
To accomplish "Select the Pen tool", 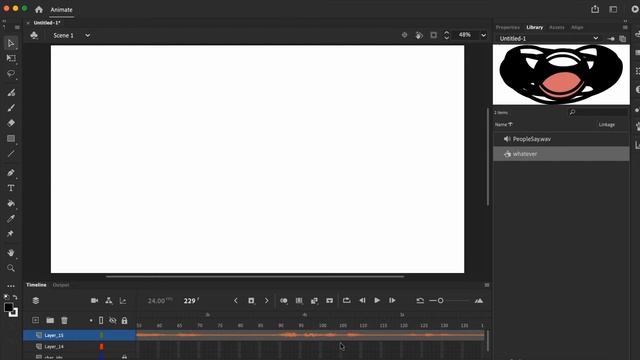I will pos(11,173).
